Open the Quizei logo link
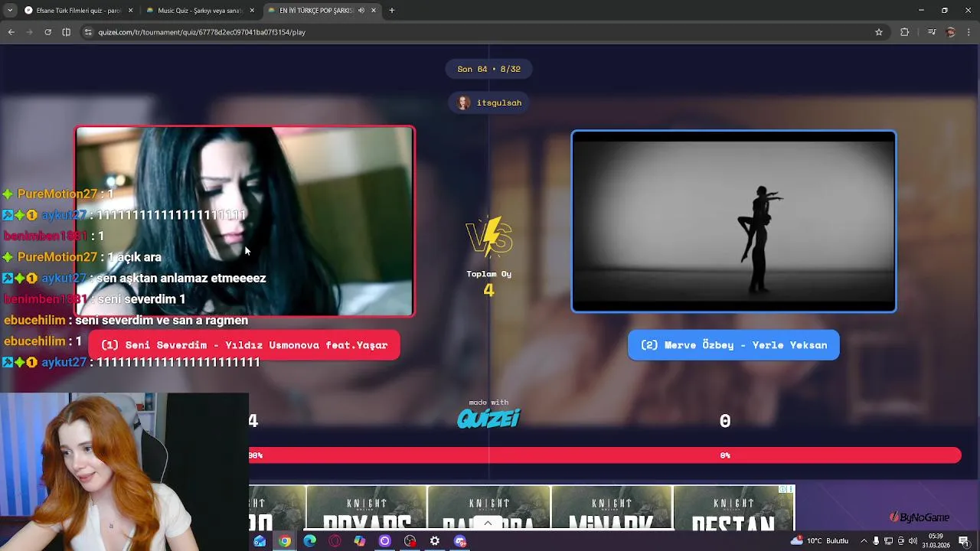 [x=488, y=418]
